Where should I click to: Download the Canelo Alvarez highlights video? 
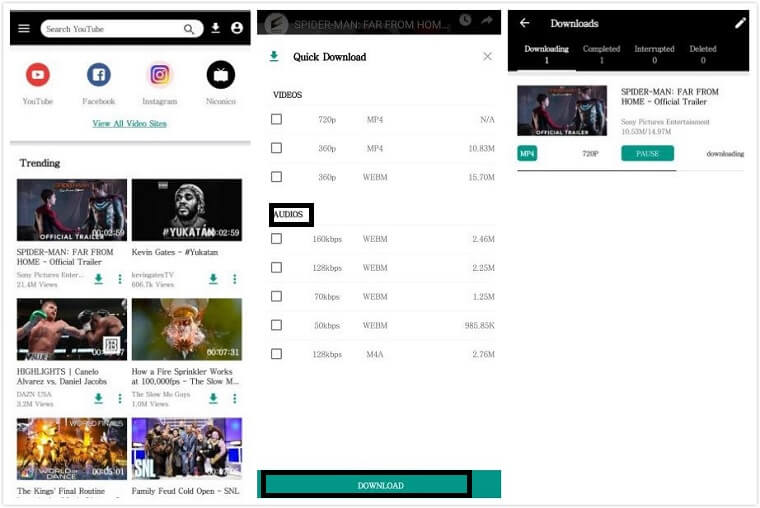click(x=98, y=398)
